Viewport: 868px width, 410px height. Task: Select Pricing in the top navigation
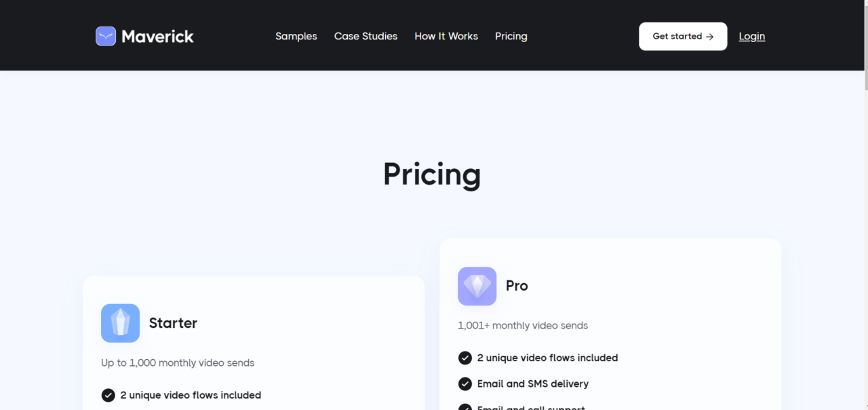[x=511, y=36]
